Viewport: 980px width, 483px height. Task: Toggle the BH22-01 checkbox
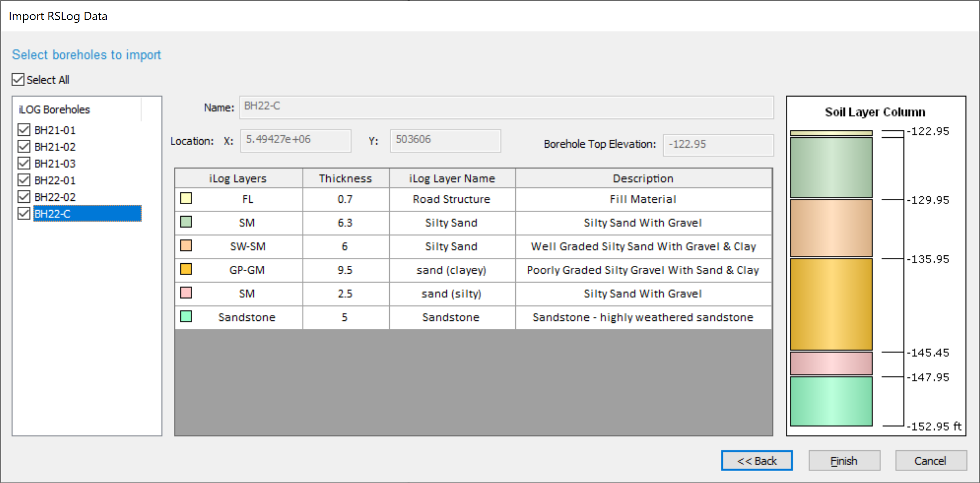point(24,180)
